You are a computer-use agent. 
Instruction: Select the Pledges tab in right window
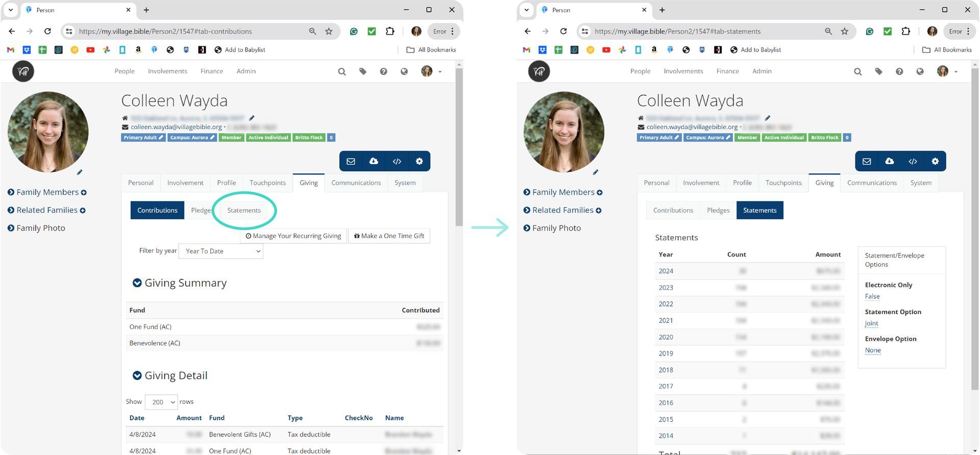[x=718, y=210]
